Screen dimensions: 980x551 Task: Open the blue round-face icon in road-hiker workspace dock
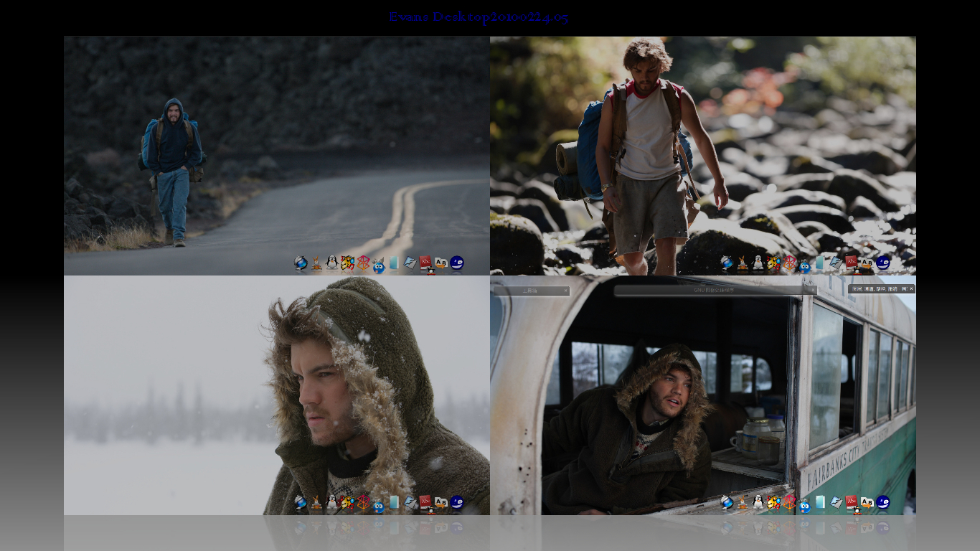pos(379,266)
